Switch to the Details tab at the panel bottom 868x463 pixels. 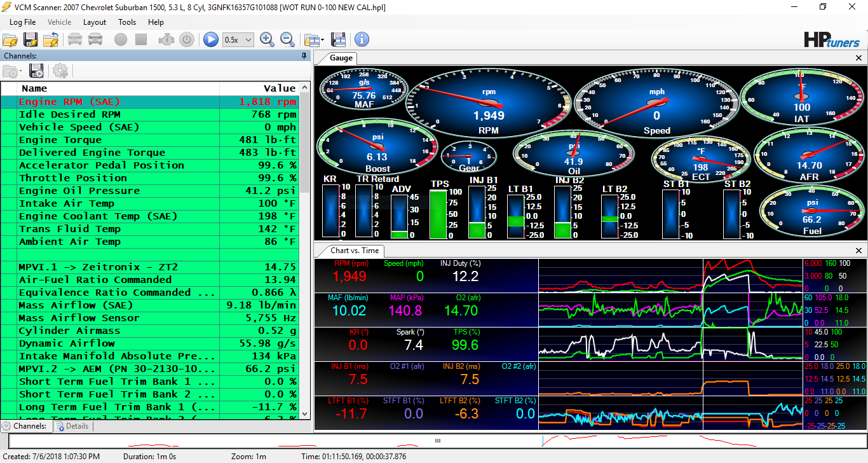72,426
